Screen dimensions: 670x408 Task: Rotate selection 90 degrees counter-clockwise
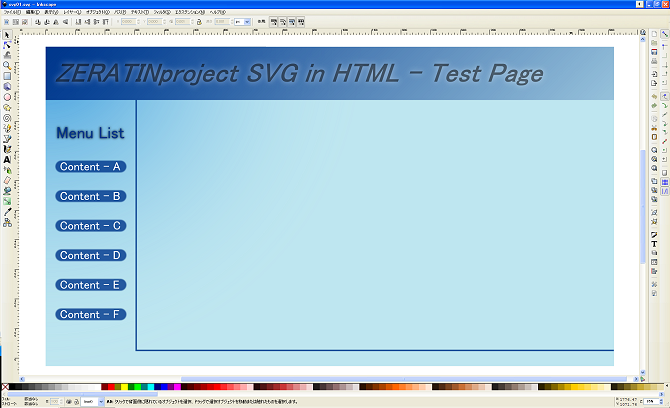click(x=38, y=22)
